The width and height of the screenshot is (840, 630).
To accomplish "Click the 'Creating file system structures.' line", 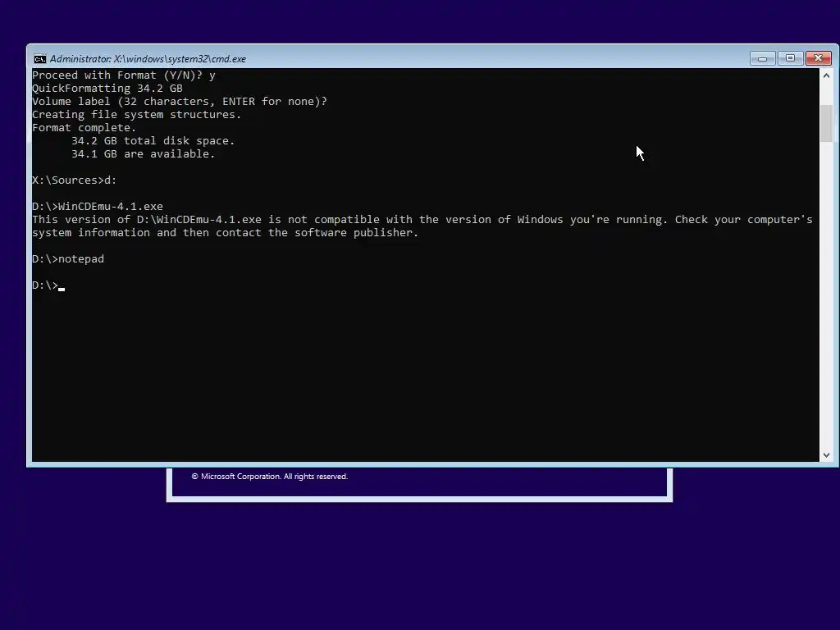I will (x=137, y=115).
